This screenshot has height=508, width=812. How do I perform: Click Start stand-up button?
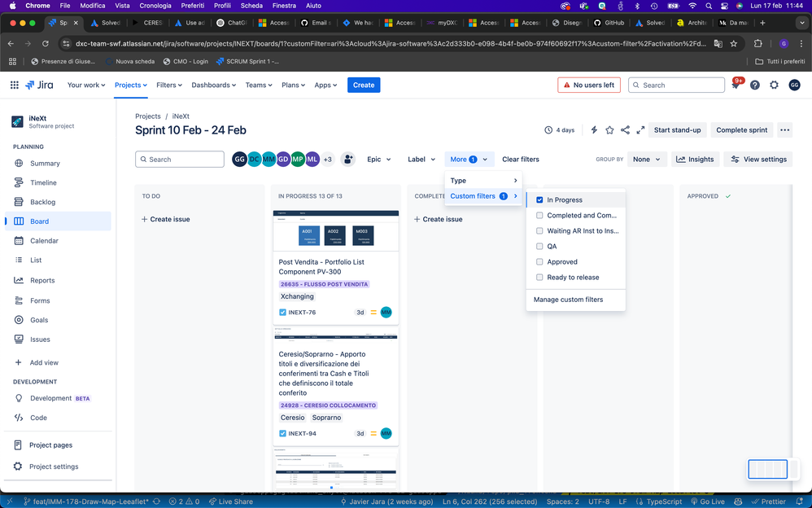point(677,130)
